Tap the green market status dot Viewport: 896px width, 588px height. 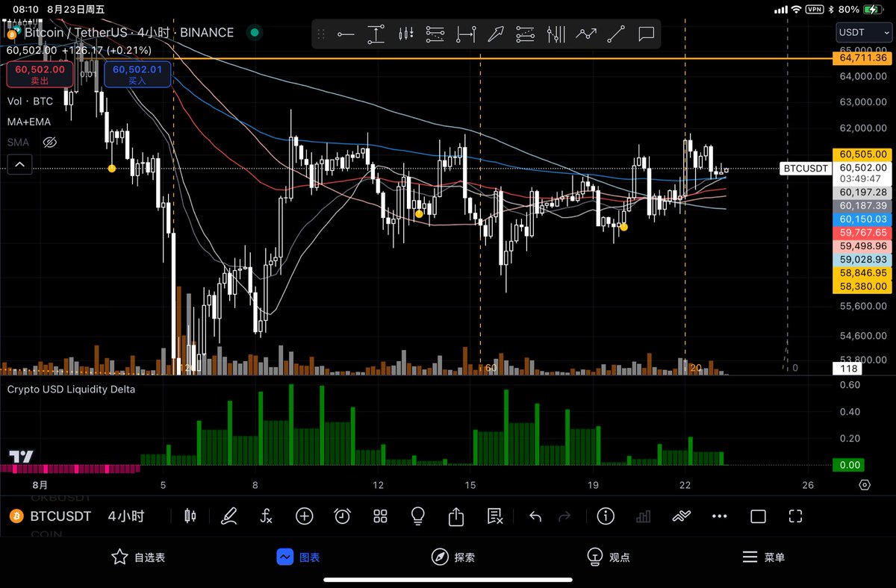(x=255, y=33)
